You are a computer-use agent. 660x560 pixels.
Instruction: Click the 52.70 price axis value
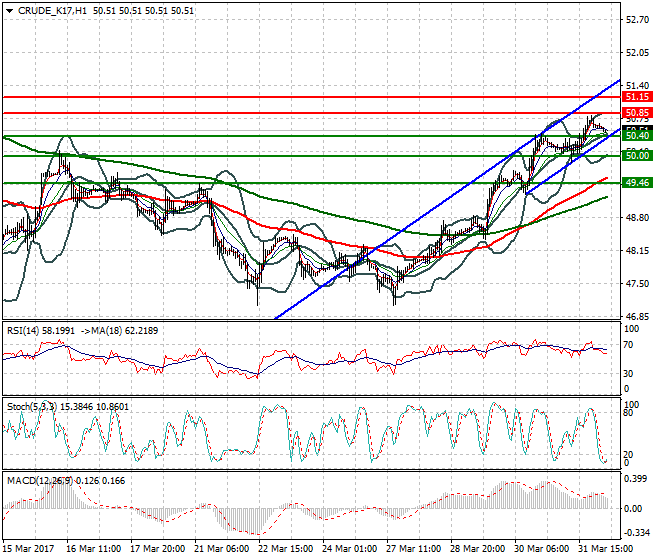coord(637,19)
